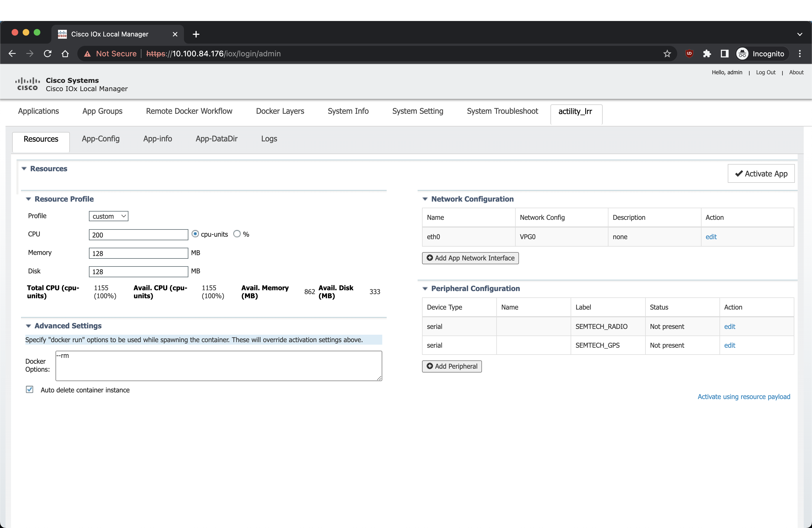Collapse the Resource Profile section
The height and width of the screenshot is (528, 812).
(x=29, y=199)
